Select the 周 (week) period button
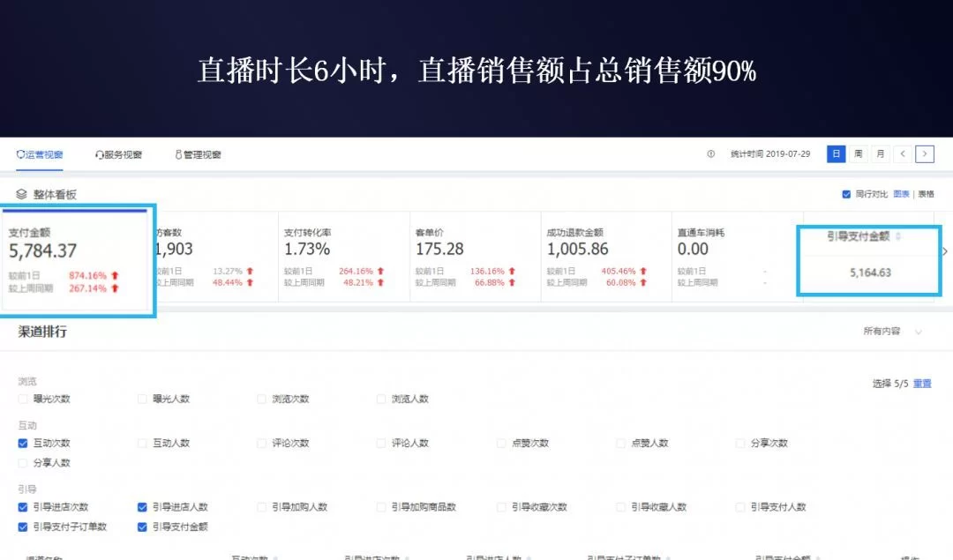Viewport: 953px width, 560px height. click(858, 154)
